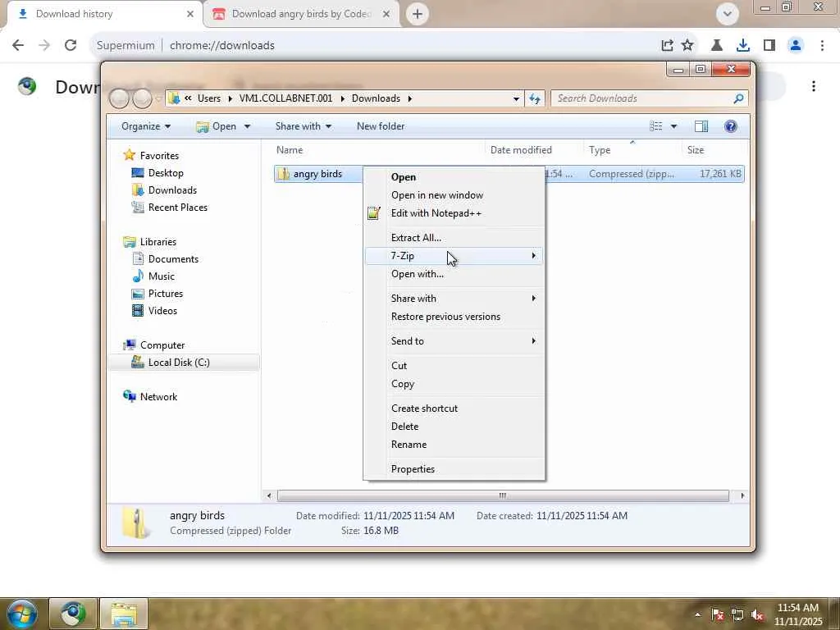This screenshot has width=840, height=630.
Task: Choose Rename from the context menu
Action: pyautogui.click(x=454, y=445)
